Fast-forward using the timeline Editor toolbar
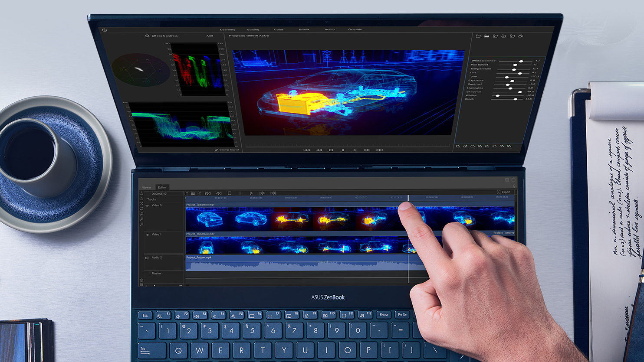The height and width of the screenshot is (362, 644). click(x=262, y=193)
